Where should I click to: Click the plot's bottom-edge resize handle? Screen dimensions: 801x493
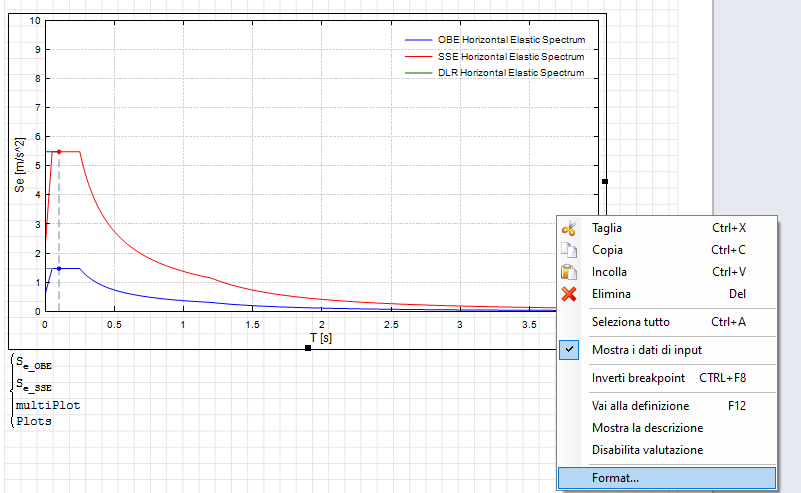click(308, 348)
